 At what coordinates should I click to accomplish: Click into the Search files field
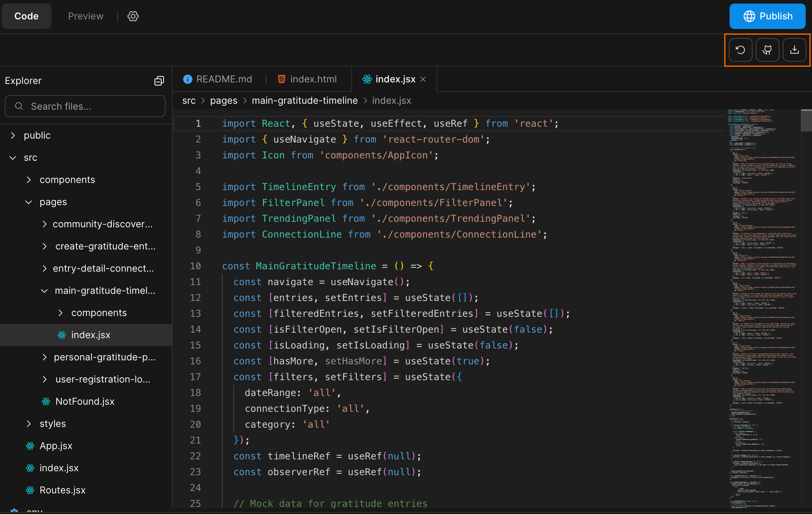tap(85, 106)
